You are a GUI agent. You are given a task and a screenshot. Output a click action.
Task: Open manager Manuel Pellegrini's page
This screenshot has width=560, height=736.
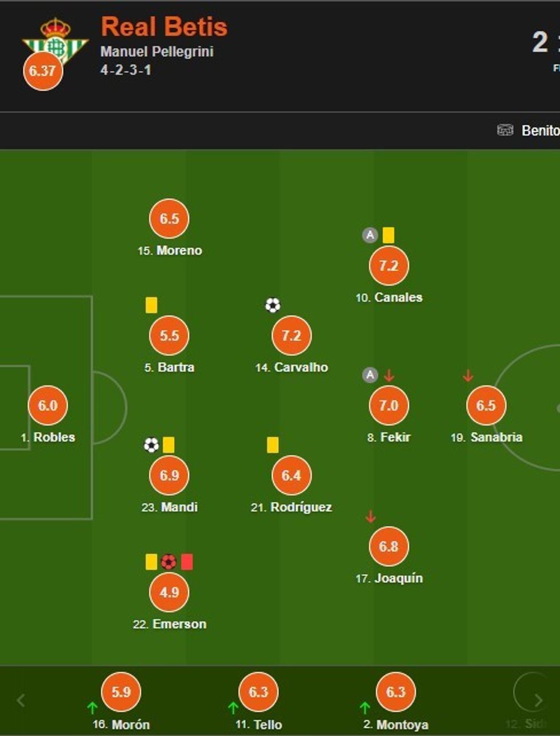pyautogui.click(x=157, y=51)
